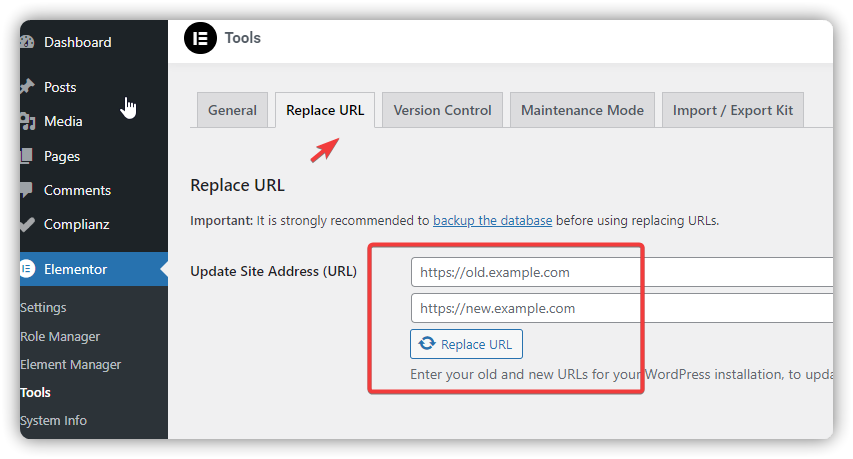Viewport: 853px width, 459px height.
Task: Click the Replace URL button
Action: tap(466, 344)
